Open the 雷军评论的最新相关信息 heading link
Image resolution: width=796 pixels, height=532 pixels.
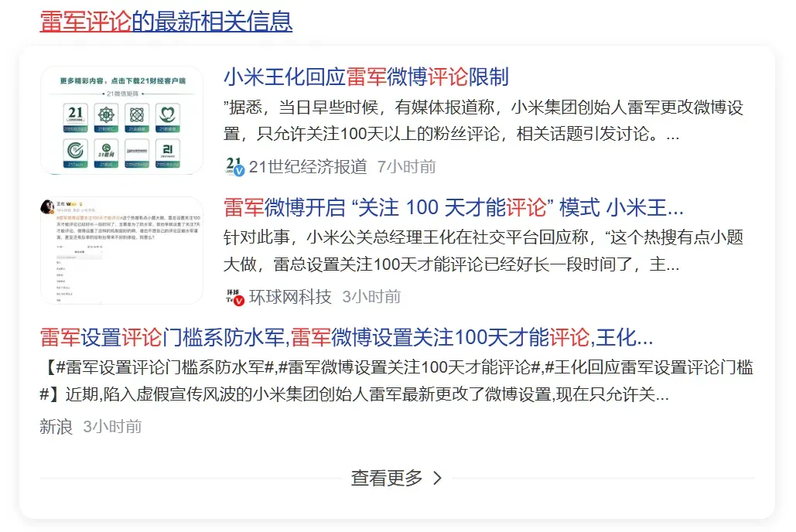pos(166,22)
